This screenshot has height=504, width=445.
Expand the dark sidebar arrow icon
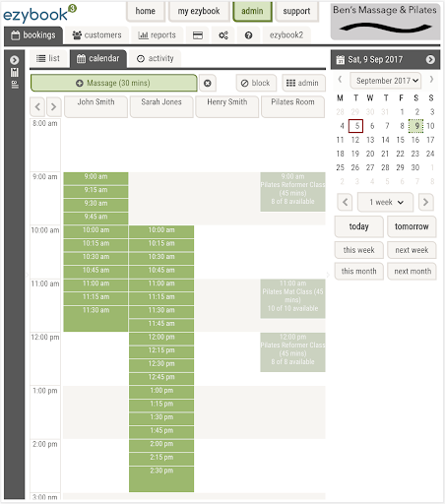click(14, 60)
